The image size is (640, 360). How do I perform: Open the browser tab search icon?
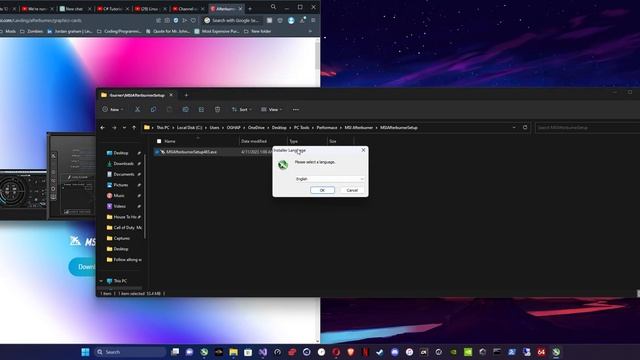point(273,7)
